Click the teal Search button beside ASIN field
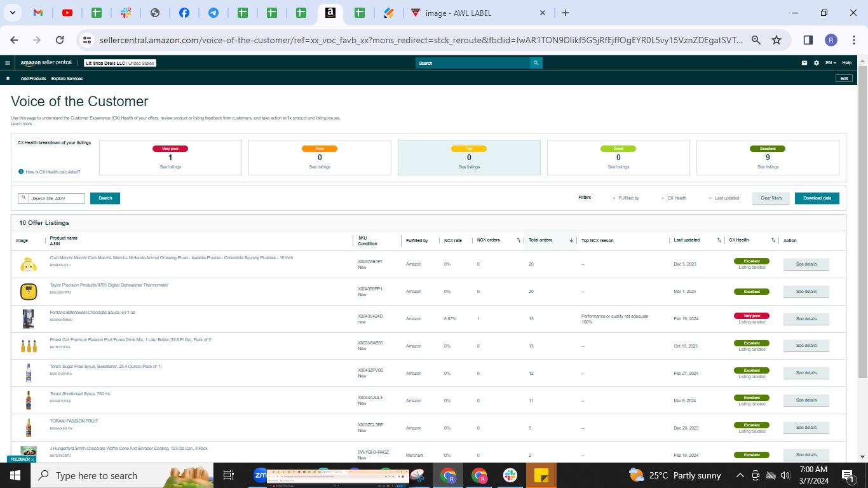 [105, 198]
